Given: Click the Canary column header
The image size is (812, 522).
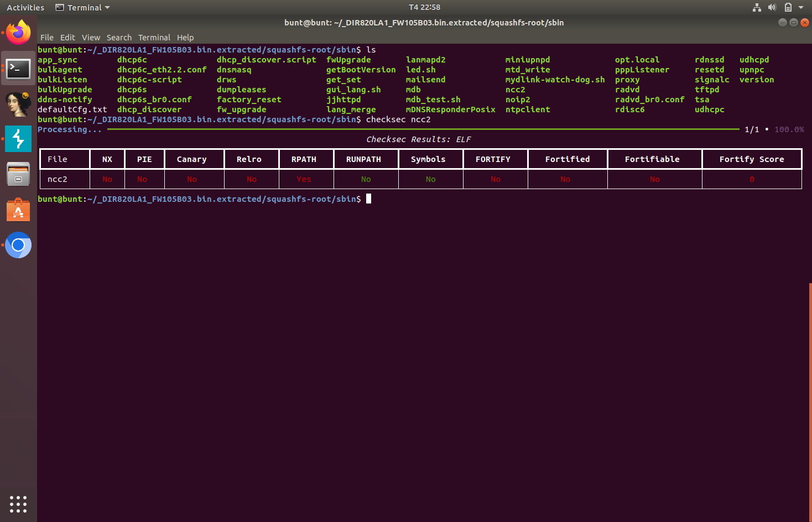Looking at the screenshot, I should coord(191,159).
